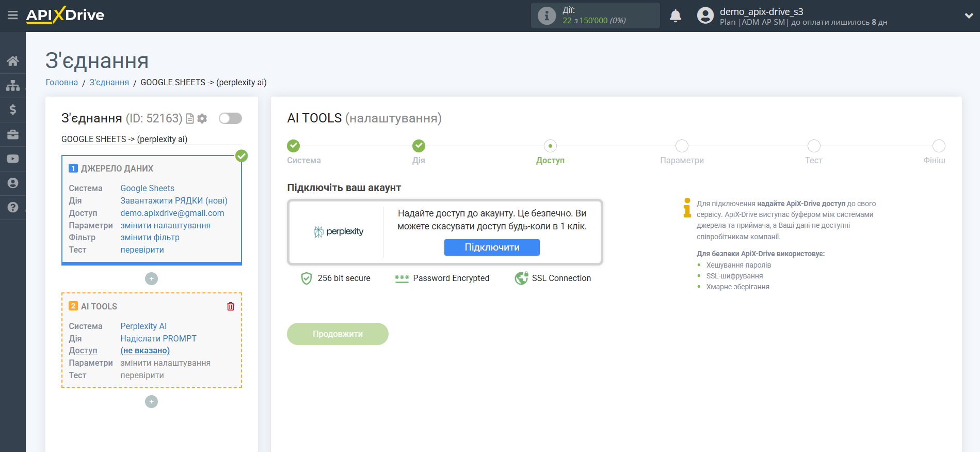Screen dimensions: 980x452
Task: Click the briefcase icon in the sidebar
Action: coord(13,134)
